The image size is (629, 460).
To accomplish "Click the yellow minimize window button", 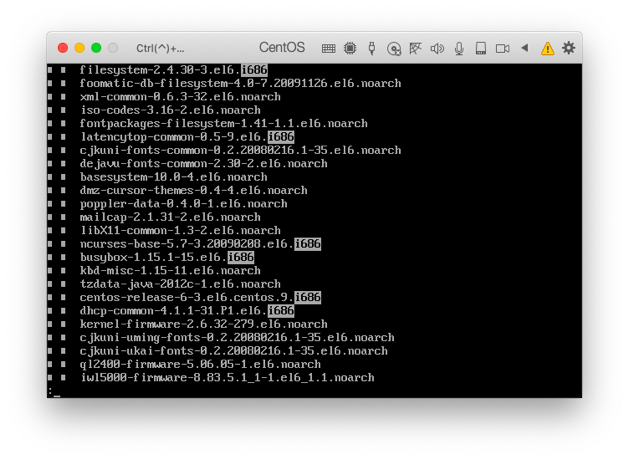I will coord(79,48).
